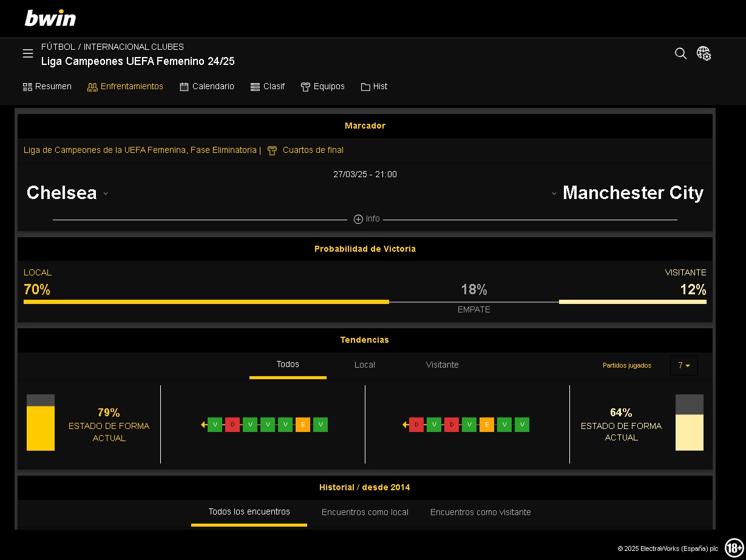Click the Chelsea team name
Image resolution: width=746 pixels, height=560 pixels.
coord(62,193)
